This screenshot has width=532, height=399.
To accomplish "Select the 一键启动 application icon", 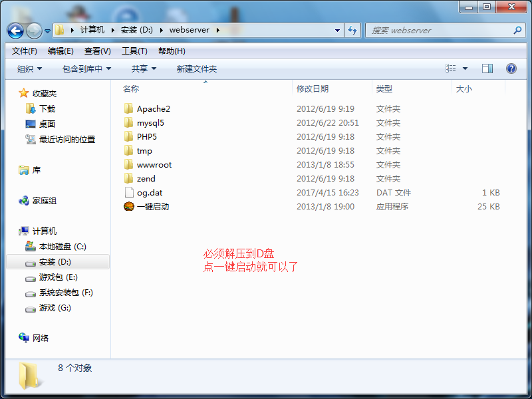I will click(129, 206).
